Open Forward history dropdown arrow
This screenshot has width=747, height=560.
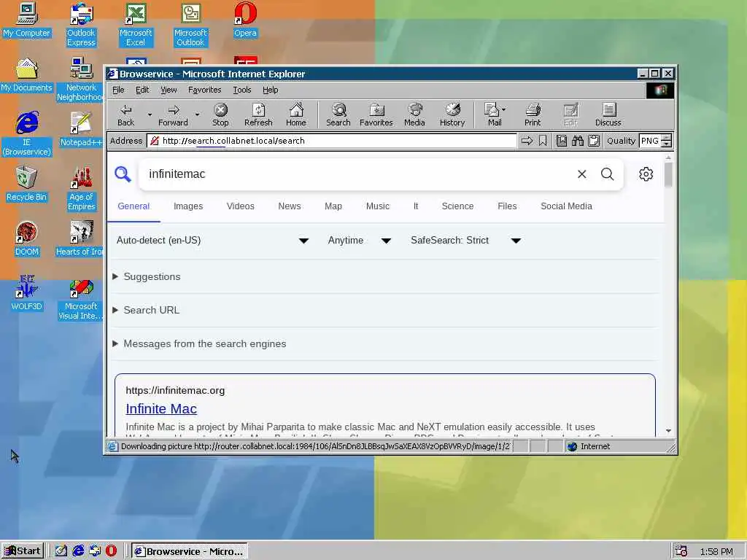pos(197,114)
